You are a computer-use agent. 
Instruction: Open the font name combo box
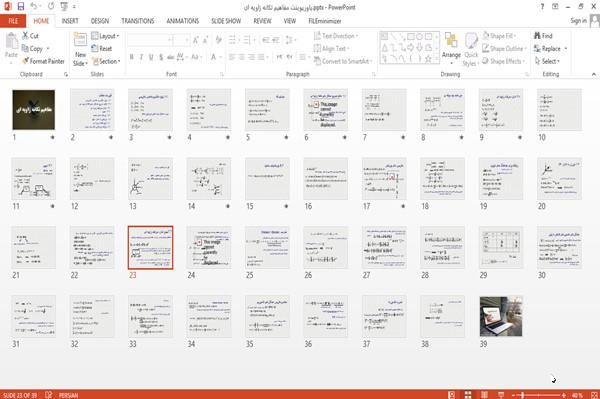[150, 40]
